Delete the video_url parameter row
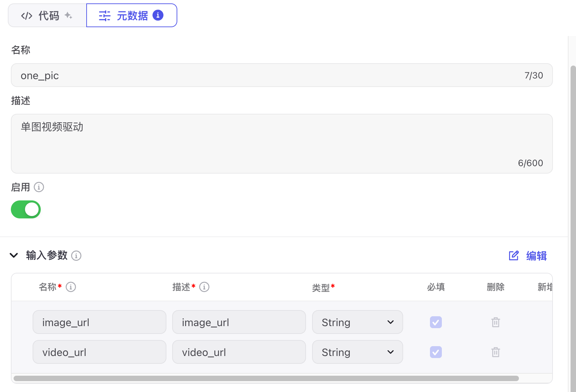This screenshot has width=576, height=392. point(496,352)
